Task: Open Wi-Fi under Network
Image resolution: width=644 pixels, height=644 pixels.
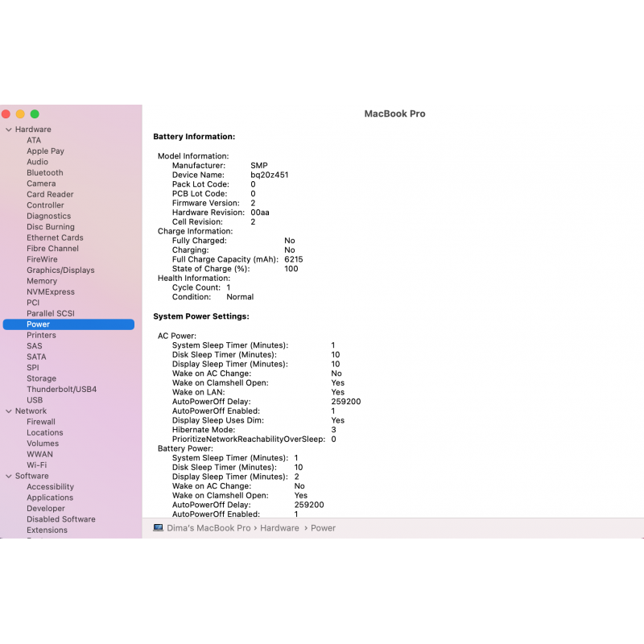Action: [x=36, y=465]
